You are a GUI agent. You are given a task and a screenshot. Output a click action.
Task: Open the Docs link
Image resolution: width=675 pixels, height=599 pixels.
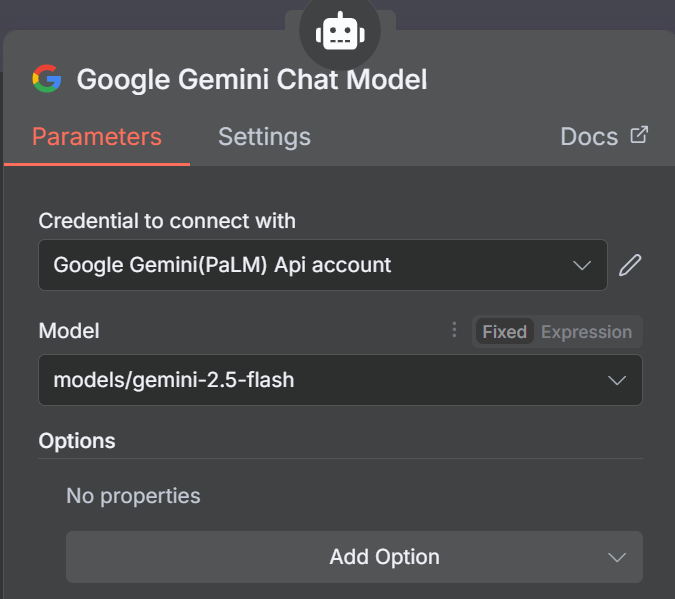590,136
